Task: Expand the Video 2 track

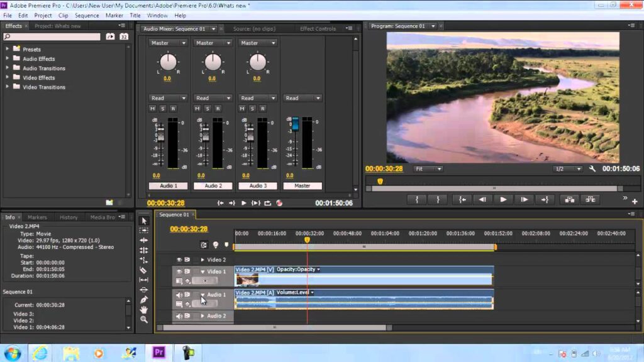Action: tap(203, 260)
